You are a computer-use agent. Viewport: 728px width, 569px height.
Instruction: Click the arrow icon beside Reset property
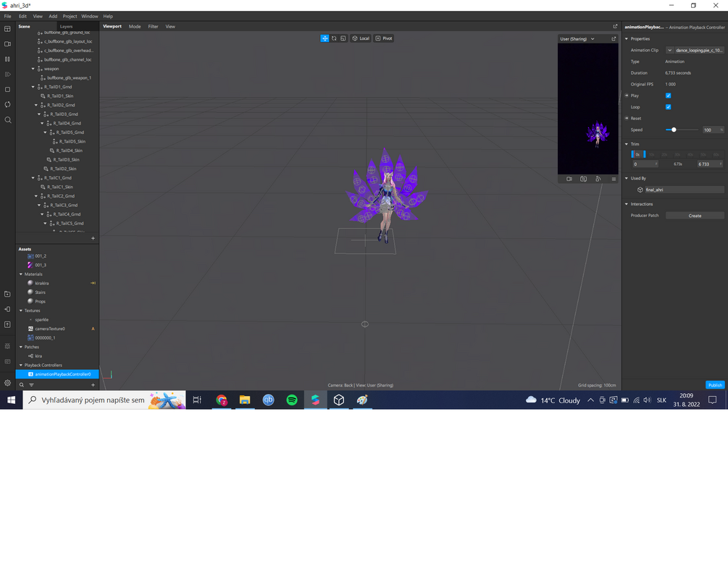pos(627,118)
